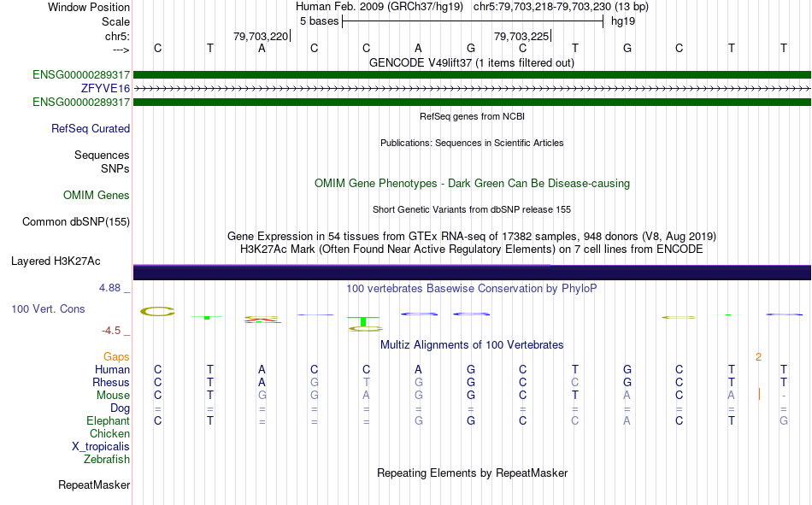Image resolution: width=812 pixels, height=505 pixels.
Task: Click the upper green ENSG00000289317 bar
Action: pos(472,74)
